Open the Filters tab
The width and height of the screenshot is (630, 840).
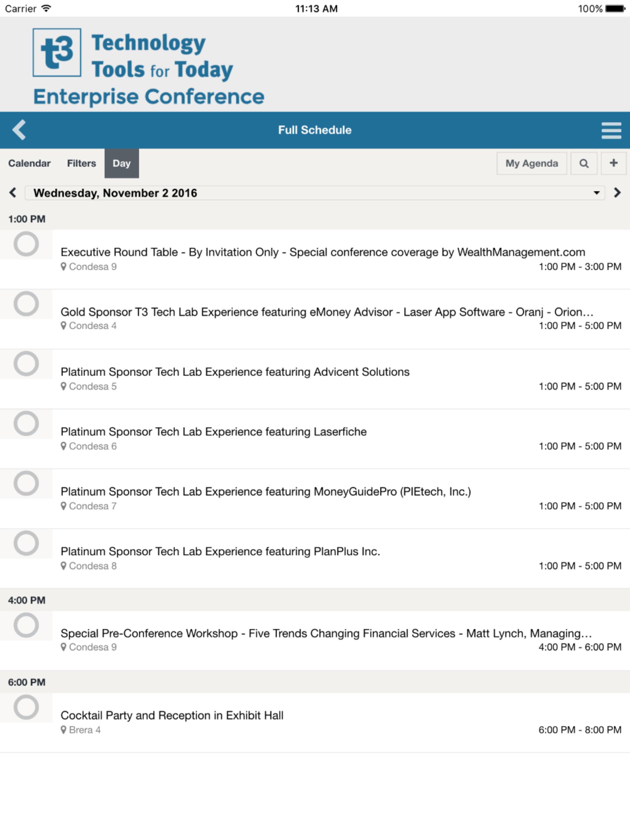pyautogui.click(x=81, y=163)
